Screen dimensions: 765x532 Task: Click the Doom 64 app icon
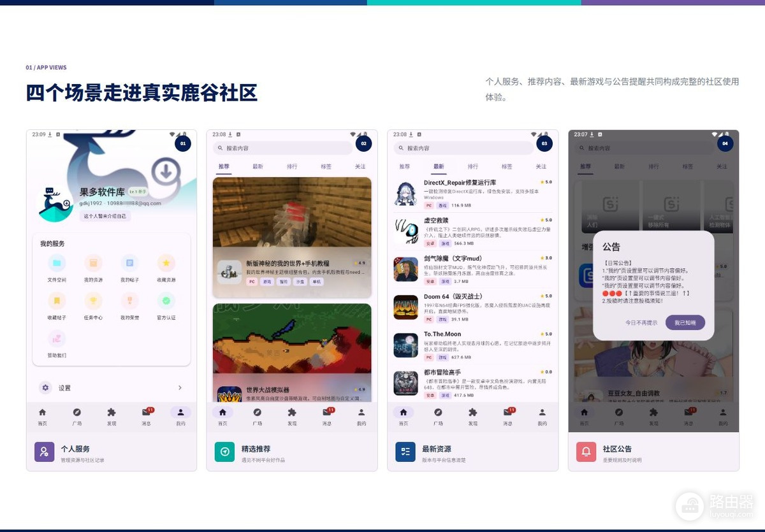(405, 307)
